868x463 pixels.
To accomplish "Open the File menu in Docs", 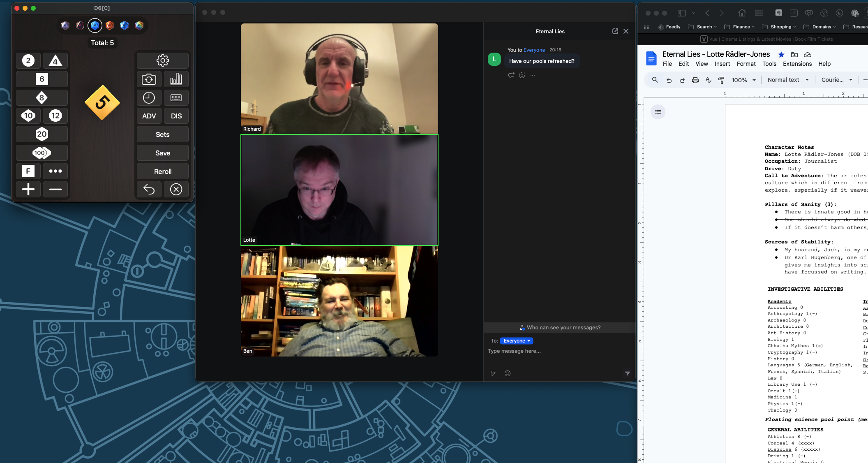I will 667,64.
